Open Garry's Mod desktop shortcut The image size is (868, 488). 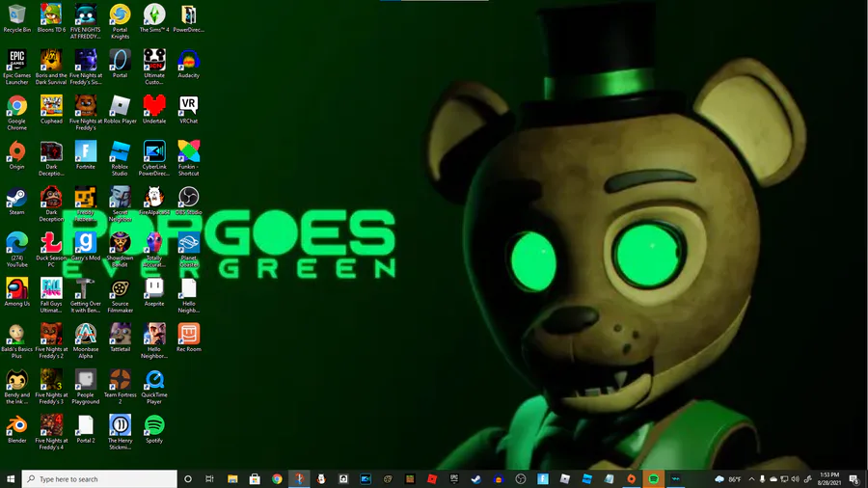point(86,247)
